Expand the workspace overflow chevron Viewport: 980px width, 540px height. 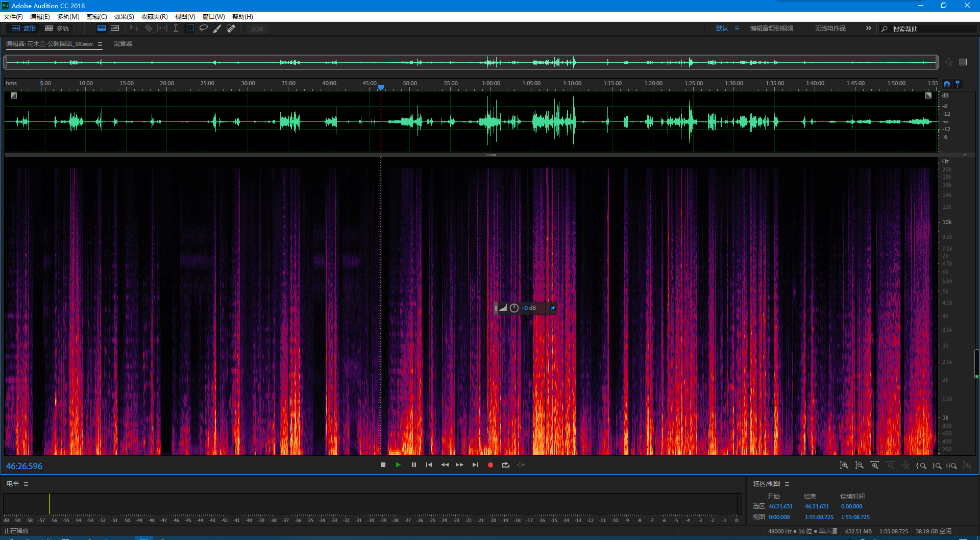[x=868, y=29]
